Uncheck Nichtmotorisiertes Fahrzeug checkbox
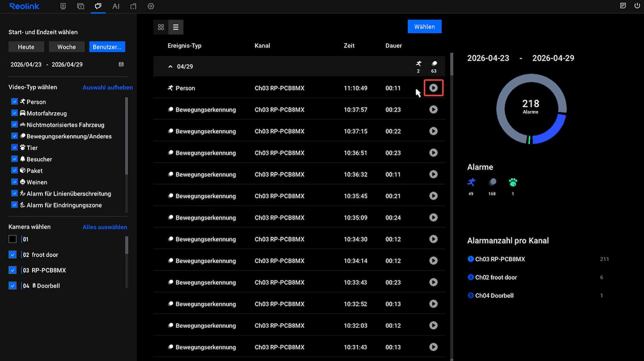The height and width of the screenshot is (361, 644). [15, 125]
